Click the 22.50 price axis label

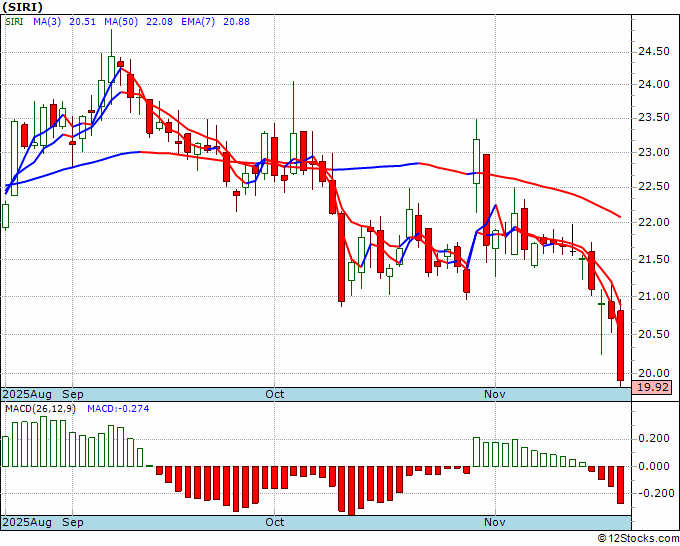[x=654, y=187]
